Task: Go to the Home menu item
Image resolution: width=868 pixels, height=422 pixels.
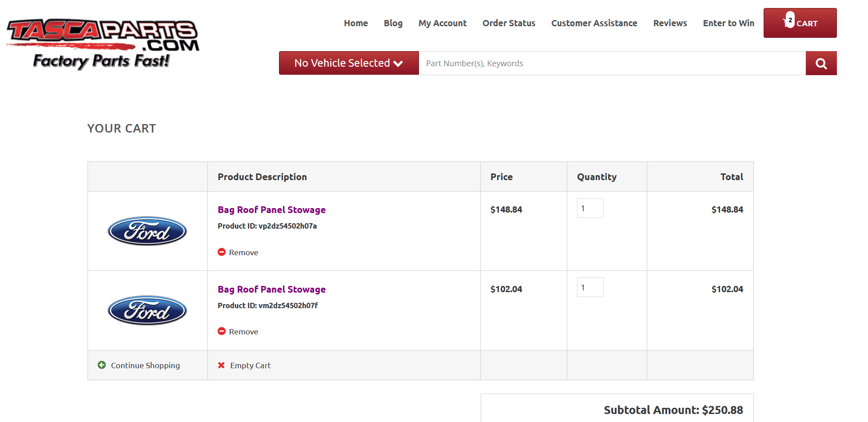Action: tap(356, 23)
